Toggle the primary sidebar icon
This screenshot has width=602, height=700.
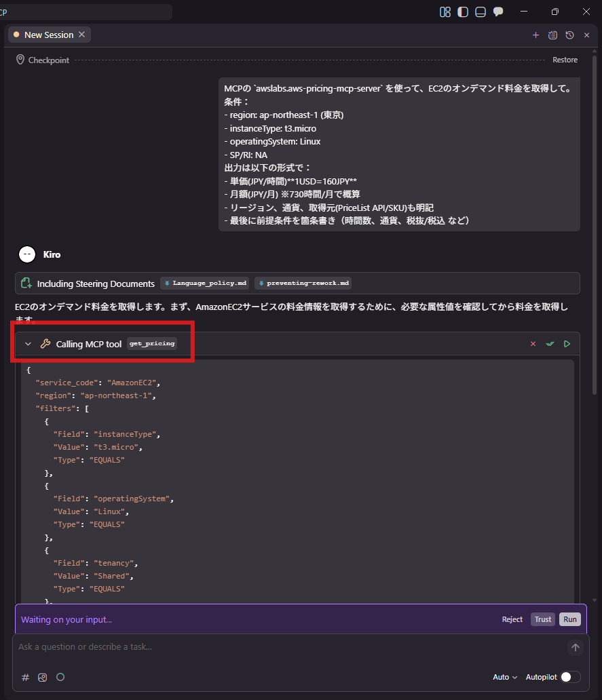(463, 12)
